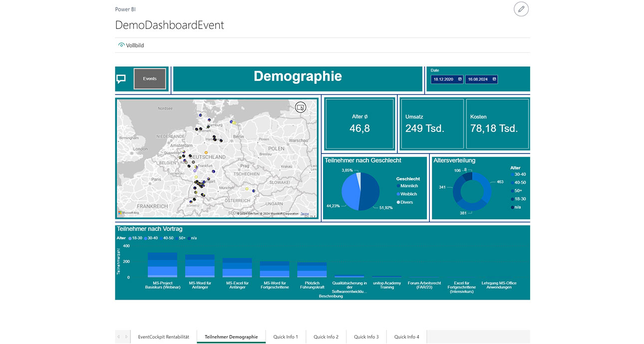Click the calendar icon in the start date field
The width and height of the screenshot is (644, 344).
click(x=459, y=79)
